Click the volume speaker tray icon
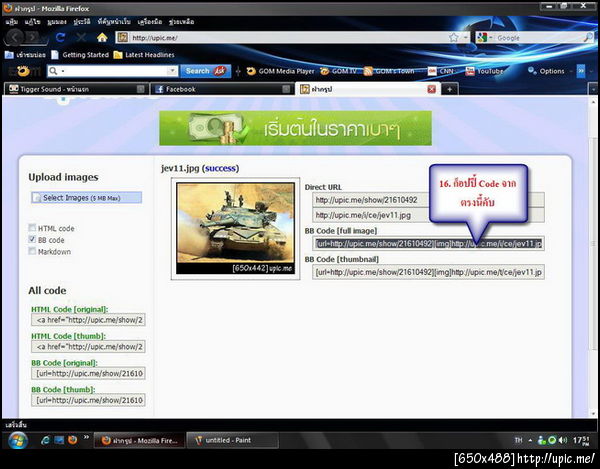This screenshot has width=600, height=469. click(x=563, y=440)
